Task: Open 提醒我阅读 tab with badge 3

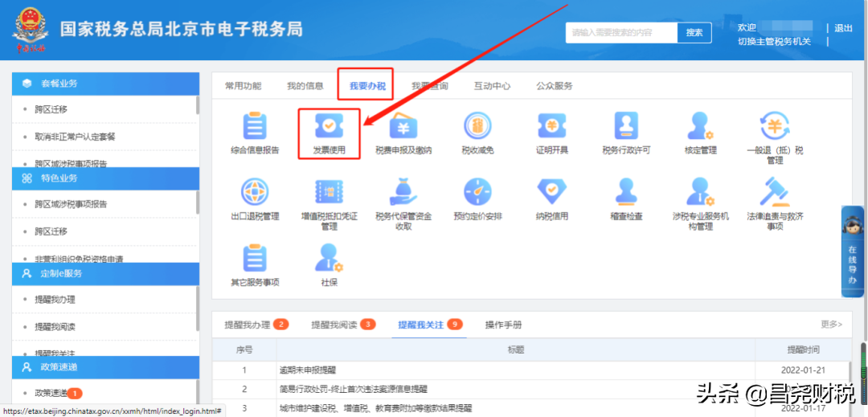Action: click(x=343, y=325)
